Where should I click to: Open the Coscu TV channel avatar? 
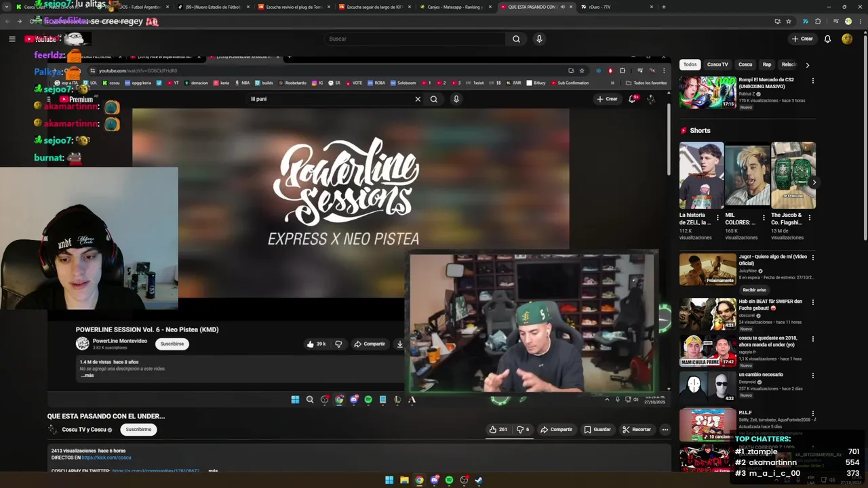(x=52, y=429)
